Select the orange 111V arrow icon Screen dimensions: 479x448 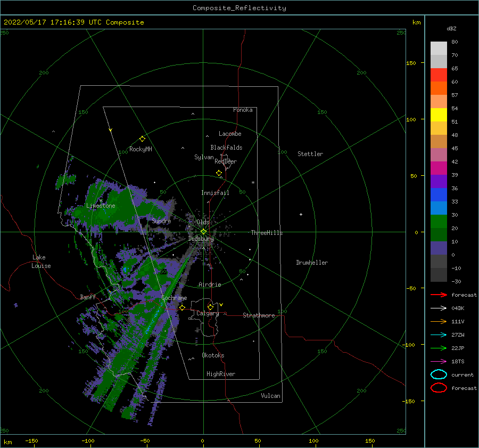tap(439, 321)
